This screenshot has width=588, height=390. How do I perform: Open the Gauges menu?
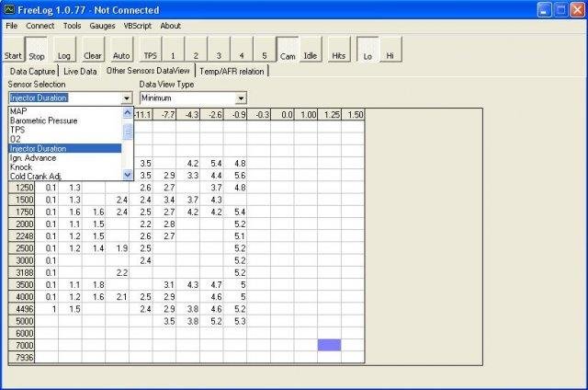pyautogui.click(x=102, y=26)
